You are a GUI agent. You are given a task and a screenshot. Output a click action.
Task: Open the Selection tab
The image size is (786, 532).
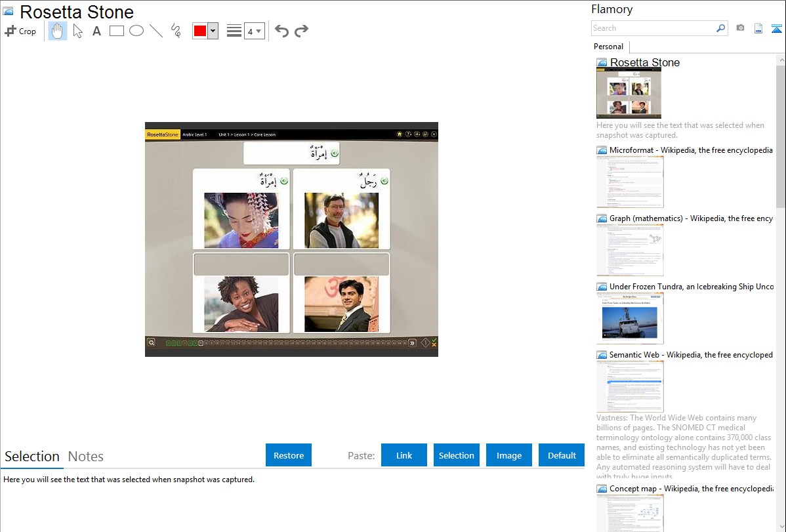(x=32, y=457)
